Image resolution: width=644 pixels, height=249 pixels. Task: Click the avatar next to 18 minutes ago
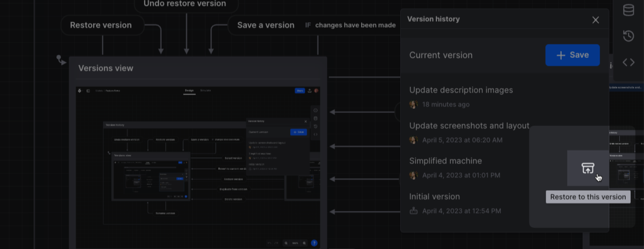pos(413,104)
